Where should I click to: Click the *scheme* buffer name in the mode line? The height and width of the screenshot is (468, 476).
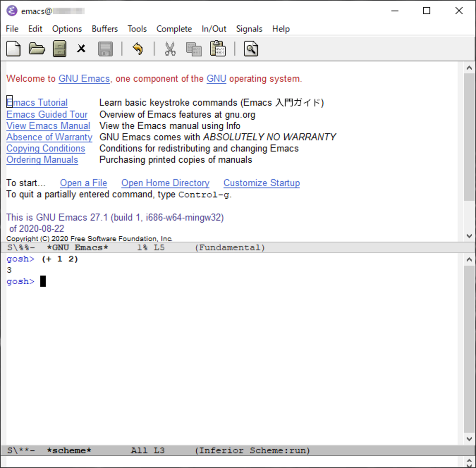[69, 450]
